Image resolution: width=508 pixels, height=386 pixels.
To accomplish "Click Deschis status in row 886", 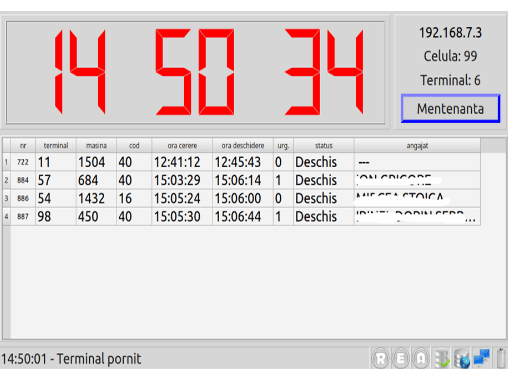I will click(324, 198).
